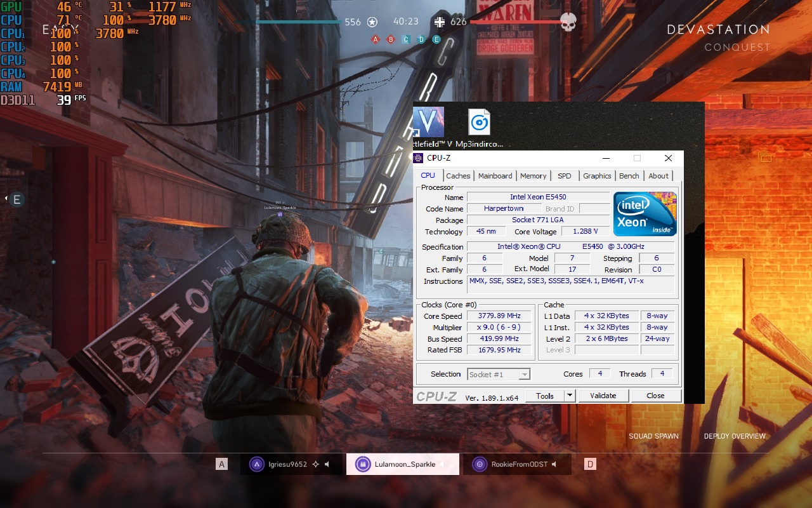Click the match timer 40:23
812x508 pixels.
point(406,22)
